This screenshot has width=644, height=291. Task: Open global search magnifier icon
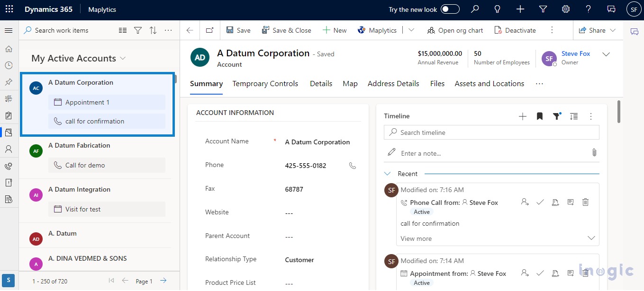click(474, 9)
